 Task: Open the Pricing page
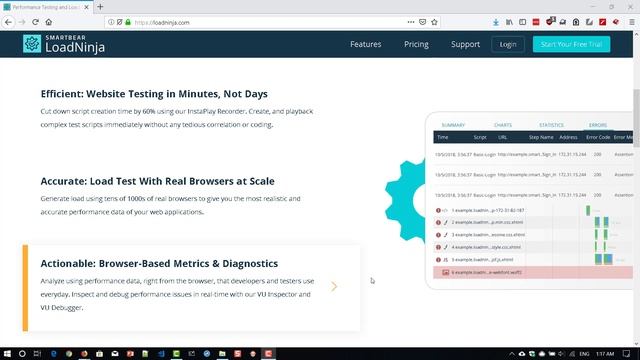point(416,44)
